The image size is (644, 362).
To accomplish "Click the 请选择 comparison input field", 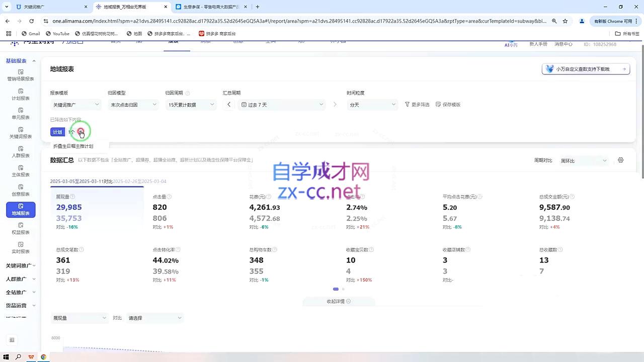I will pos(154,318).
